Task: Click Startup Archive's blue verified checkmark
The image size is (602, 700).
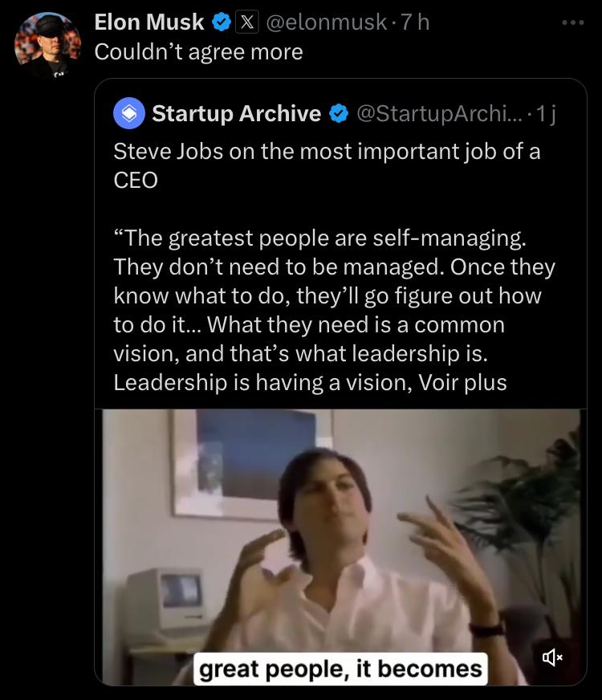Action: [x=339, y=114]
